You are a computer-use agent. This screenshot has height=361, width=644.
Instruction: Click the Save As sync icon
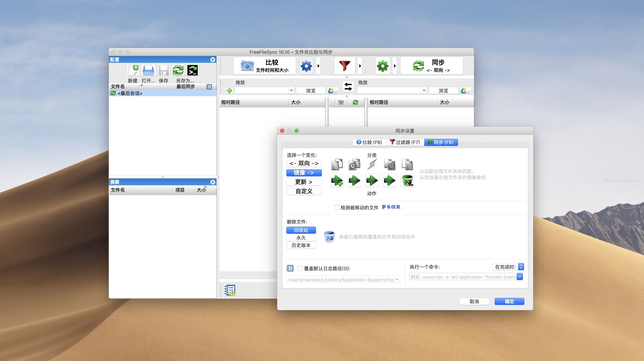point(178,70)
